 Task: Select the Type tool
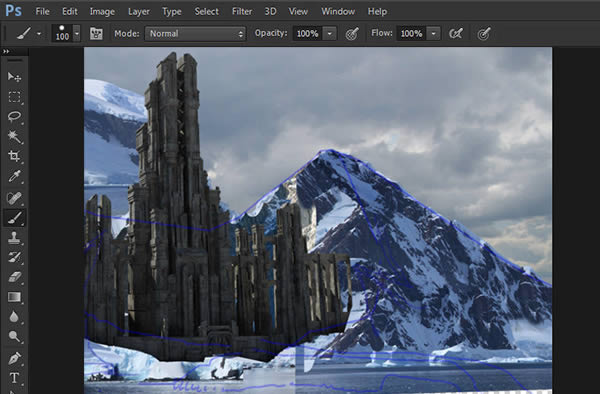tap(14, 378)
